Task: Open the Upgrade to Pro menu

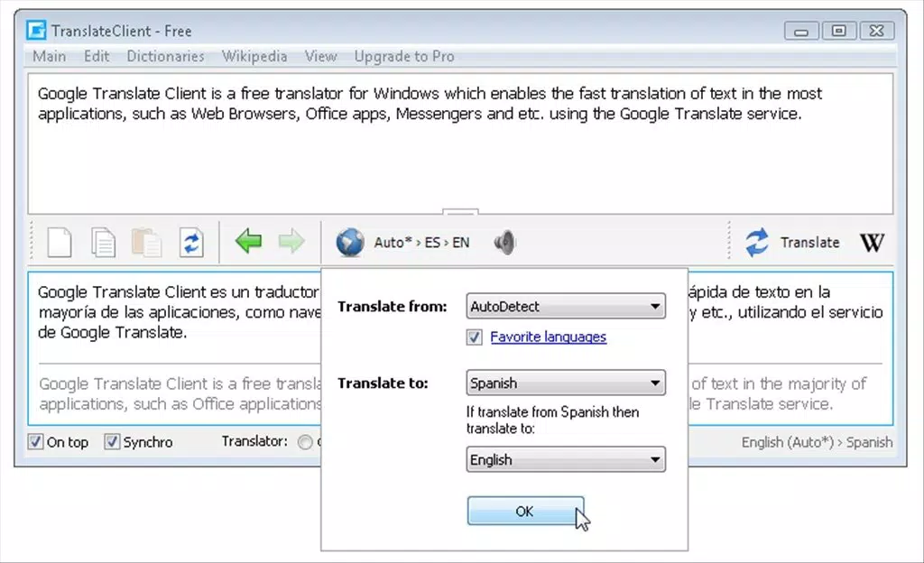Action: pyautogui.click(x=404, y=56)
